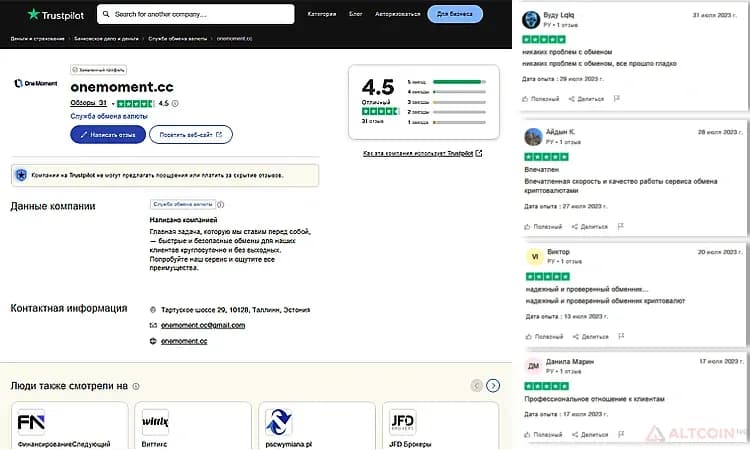Open 'Как эта компания использует Trustpilot' link
The width and height of the screenshot is (750, 450).
pos(422,154)
